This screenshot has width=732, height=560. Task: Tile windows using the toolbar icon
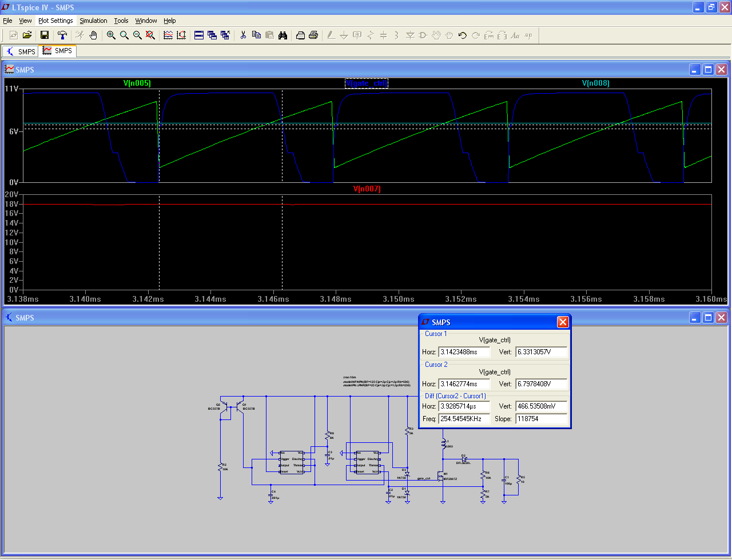(x=199, y=35)
